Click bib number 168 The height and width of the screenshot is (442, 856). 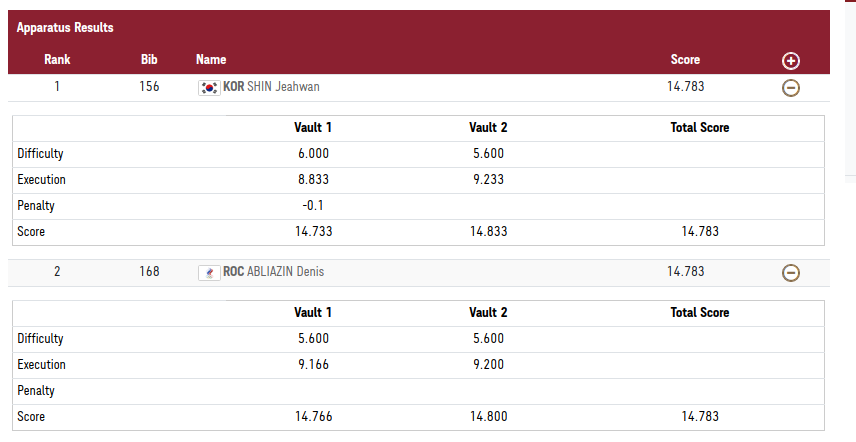coord(149,271)
